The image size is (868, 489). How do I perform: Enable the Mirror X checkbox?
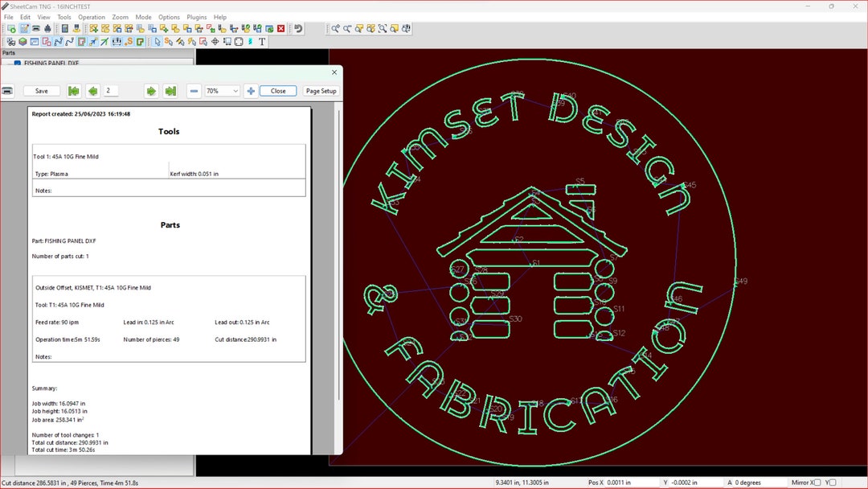pyautogui.click(x=817, y=483)
